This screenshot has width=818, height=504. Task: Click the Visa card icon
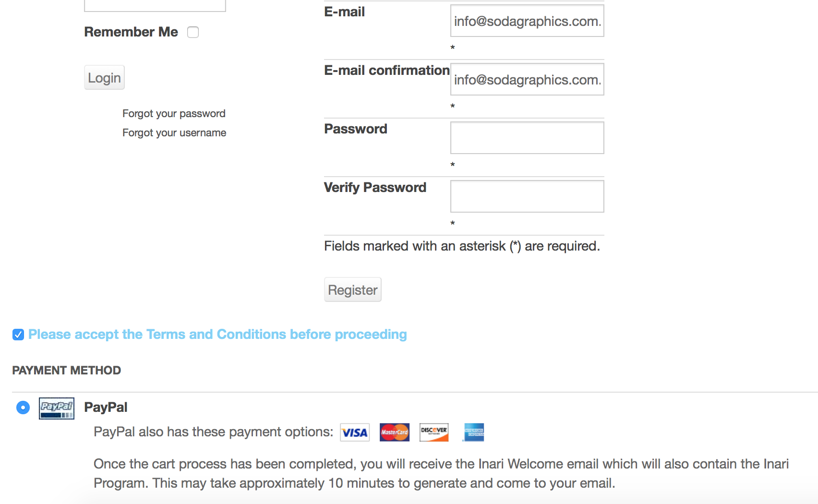click(355, 432)
